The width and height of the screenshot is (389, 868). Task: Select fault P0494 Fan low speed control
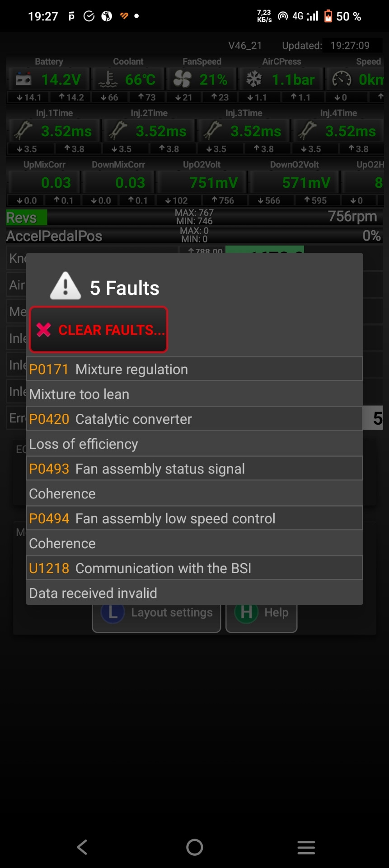[x=194, y=518]
